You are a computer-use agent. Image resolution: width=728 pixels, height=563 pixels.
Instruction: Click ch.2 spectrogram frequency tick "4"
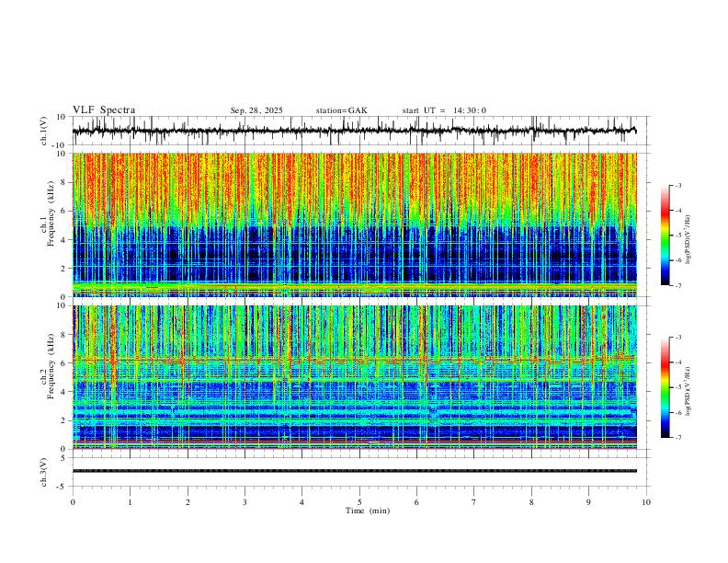coord(64,392)
